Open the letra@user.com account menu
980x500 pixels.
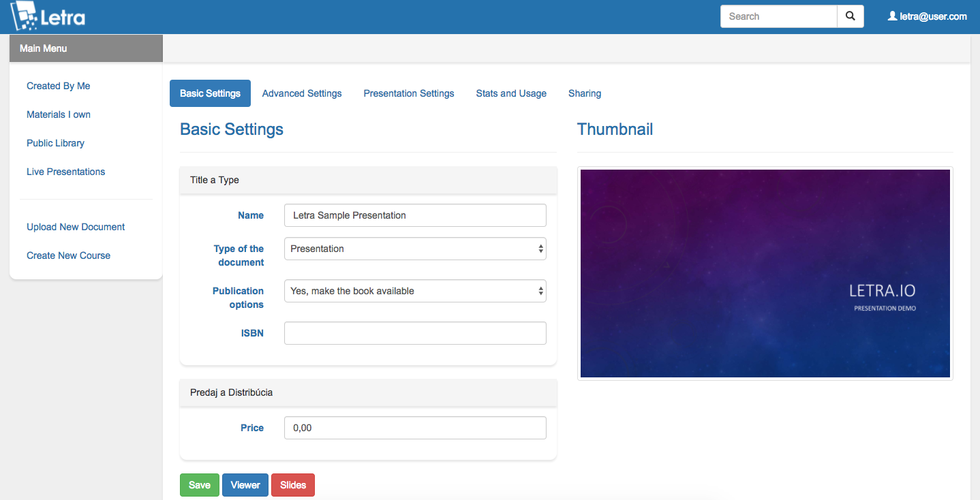tap(927, 16)
